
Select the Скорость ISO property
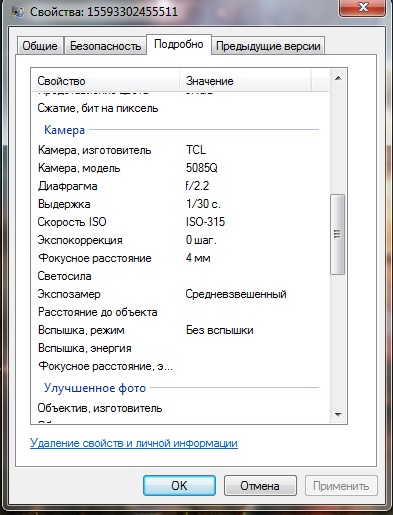point(72,222)
